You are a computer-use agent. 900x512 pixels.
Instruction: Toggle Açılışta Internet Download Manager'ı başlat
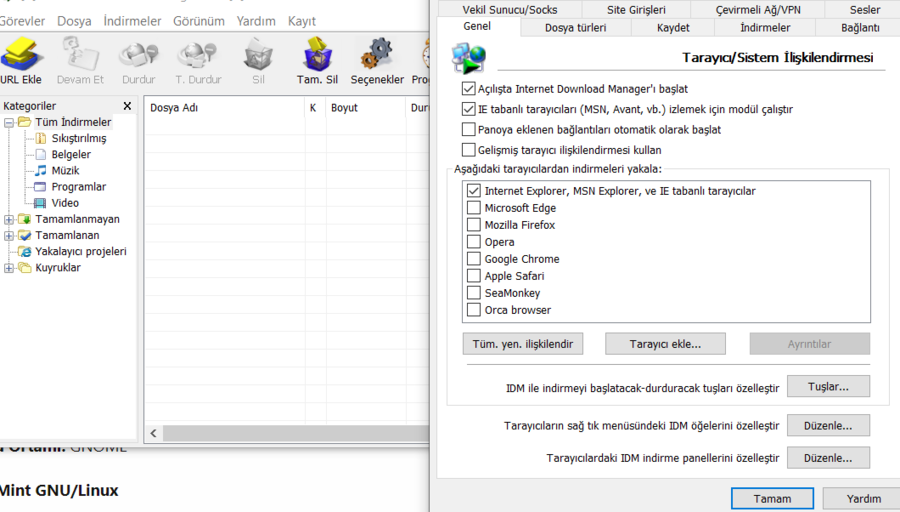(468, 88)
